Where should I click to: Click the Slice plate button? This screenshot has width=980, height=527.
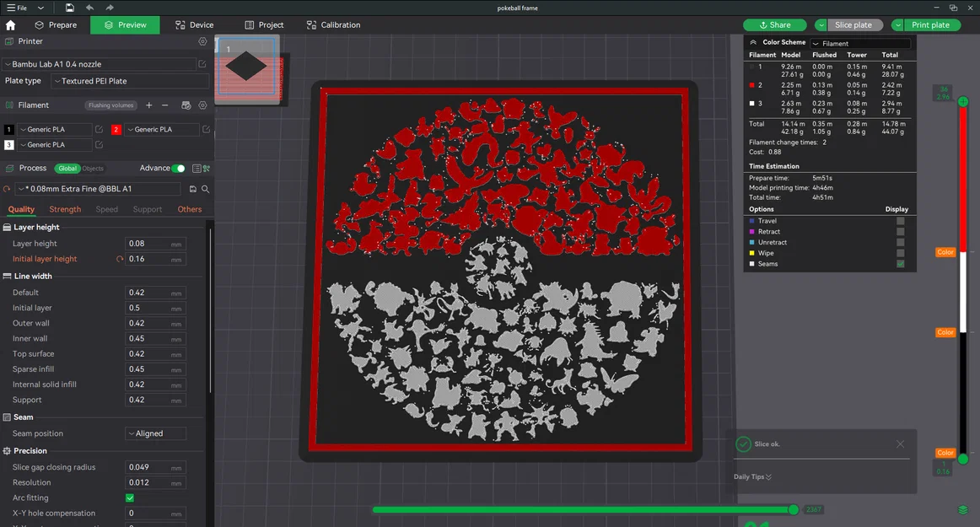(854, 24)
